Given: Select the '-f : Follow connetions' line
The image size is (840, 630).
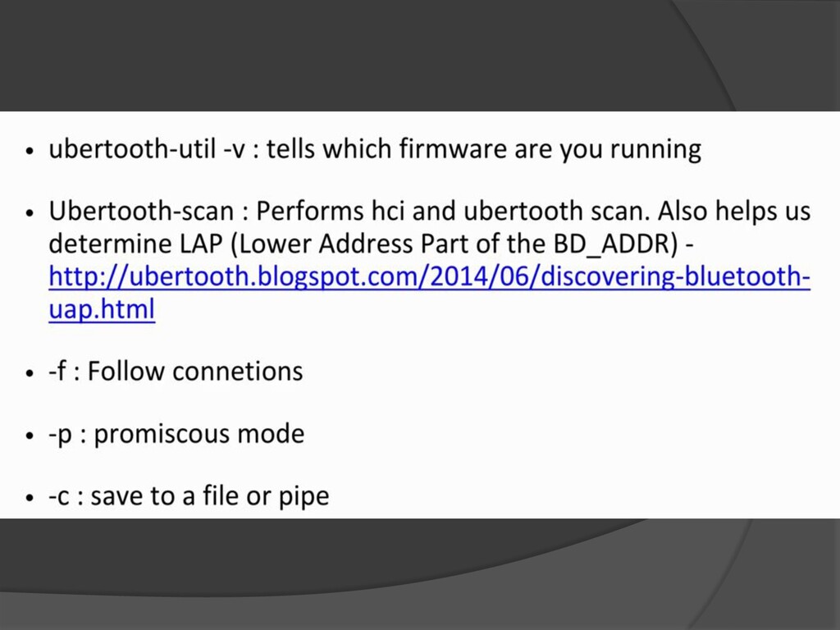Looking at the screenshot, I should coord(176,372).
